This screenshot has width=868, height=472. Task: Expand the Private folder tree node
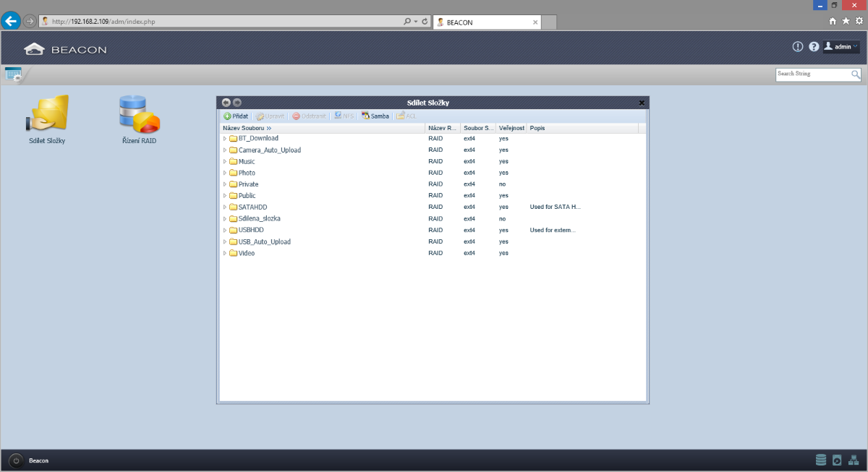pyautogui.click(x=225, y=184)
